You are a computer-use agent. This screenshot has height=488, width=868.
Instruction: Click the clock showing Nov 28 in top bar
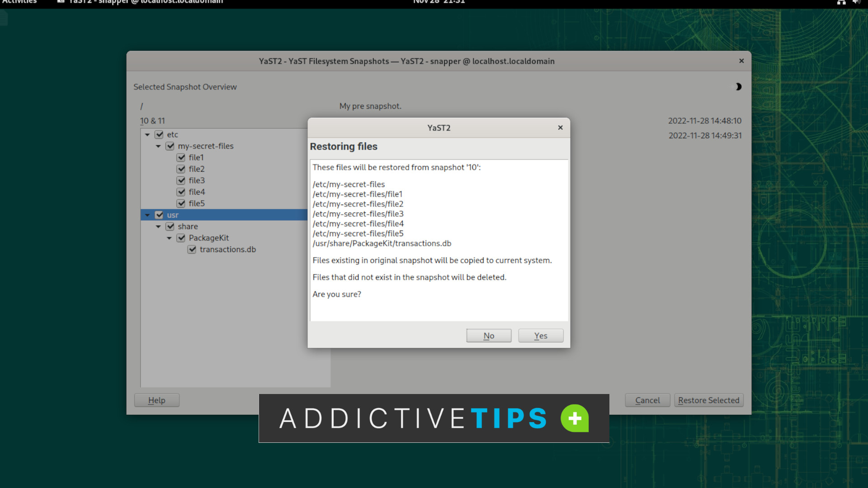tap(439, 2)
